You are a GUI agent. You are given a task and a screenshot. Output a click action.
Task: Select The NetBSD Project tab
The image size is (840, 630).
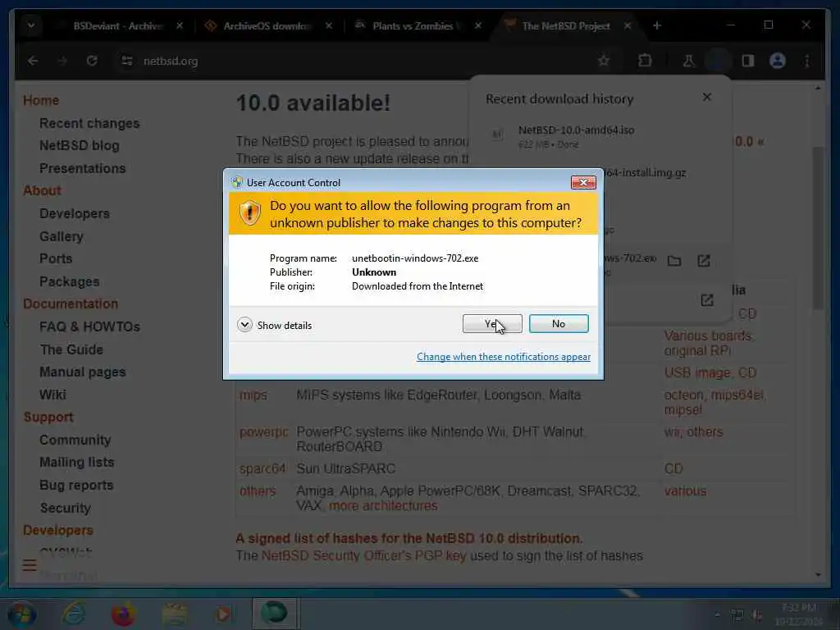566,25
